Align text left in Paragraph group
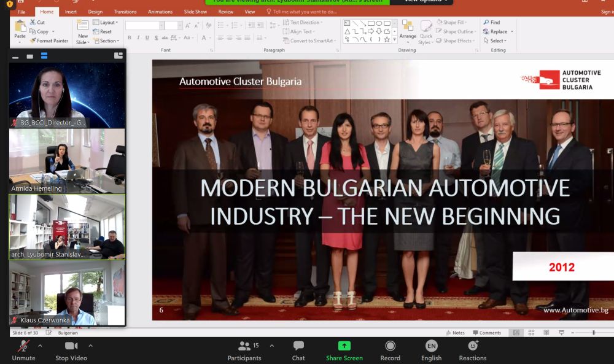Screen dimensions: 614x364 pos(221,38)
